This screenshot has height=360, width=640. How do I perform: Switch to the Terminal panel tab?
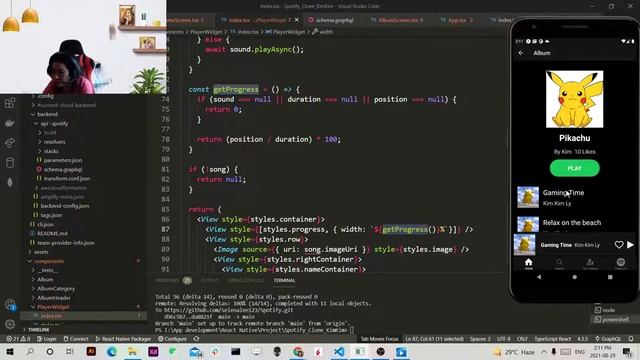click(284, 280)
